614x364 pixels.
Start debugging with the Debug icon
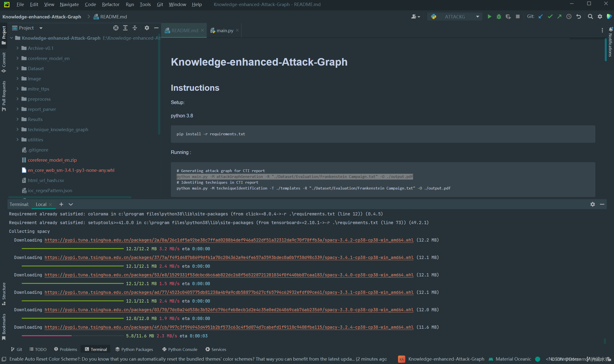click(x=499, y=16)
